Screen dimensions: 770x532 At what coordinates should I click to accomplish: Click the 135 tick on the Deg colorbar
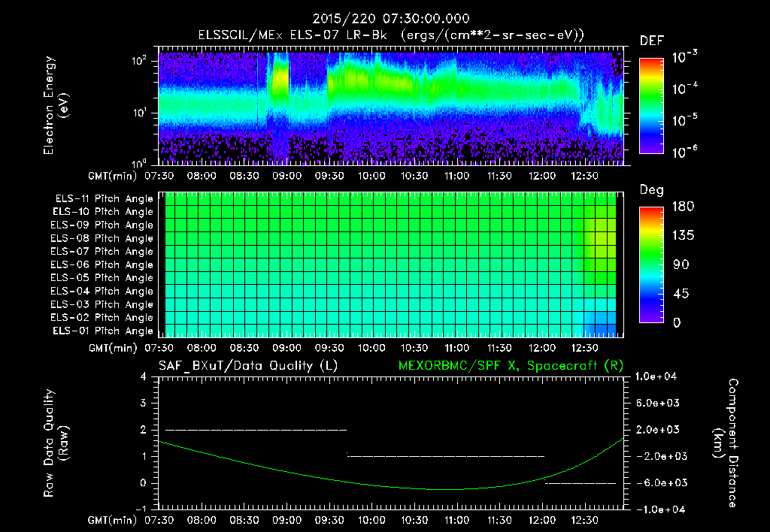pos(683,236)
